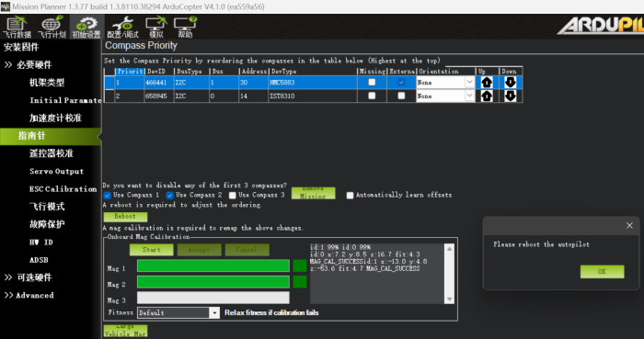The image size is (644, 339).
Task: Click the calibration log text area
Action: (377, 274)
